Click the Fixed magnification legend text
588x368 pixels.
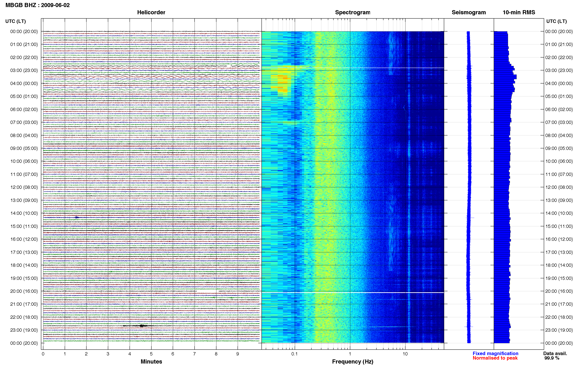tap(495, 353)
